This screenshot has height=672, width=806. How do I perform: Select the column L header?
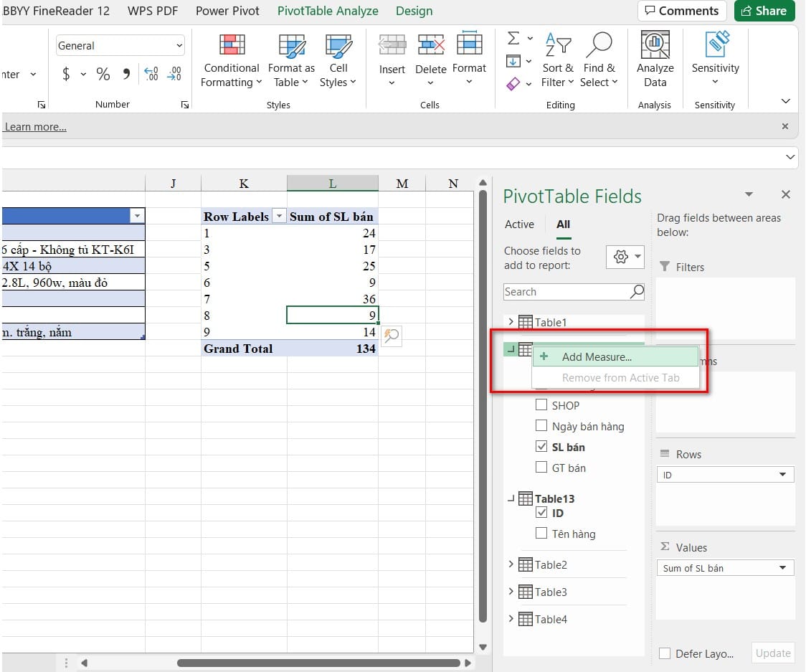333,184
